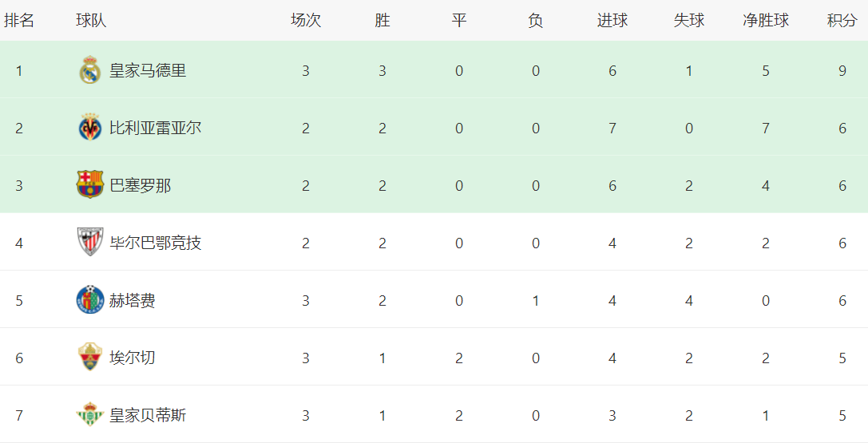Select the Barcelona club crest
Image resolution: width=868 pixels, height=443 pixels.
pyautogui.click(x=89, y=185)
